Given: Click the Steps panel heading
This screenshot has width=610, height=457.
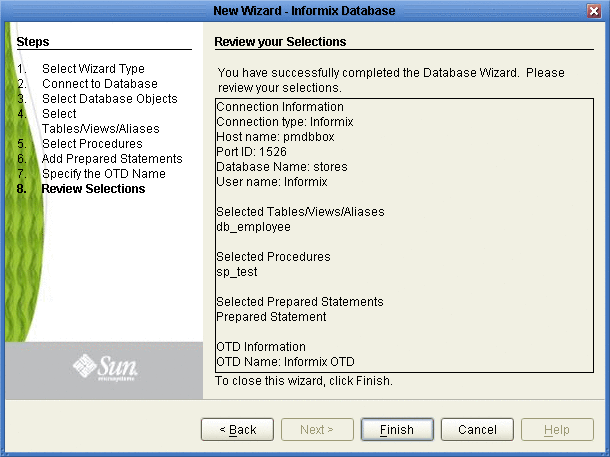Looking at the screenshot, I should pyautogui.click(x=33, y=42).
